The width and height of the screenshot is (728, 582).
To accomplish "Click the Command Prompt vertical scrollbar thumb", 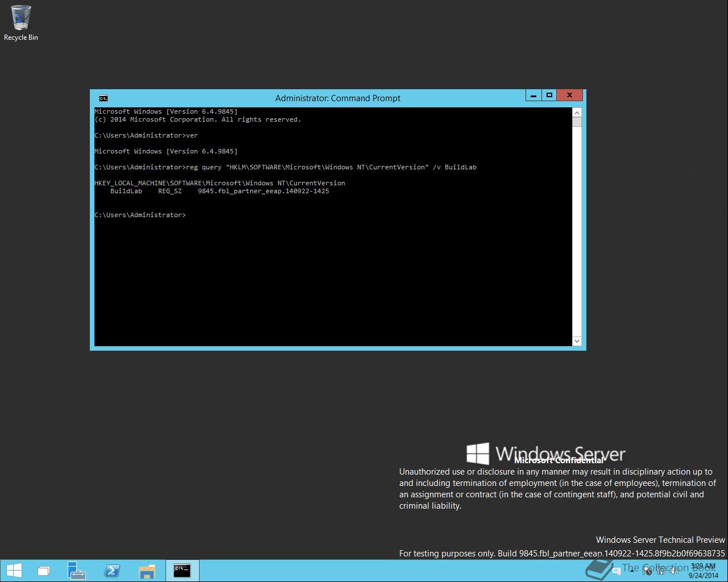I will pos(577,122).
